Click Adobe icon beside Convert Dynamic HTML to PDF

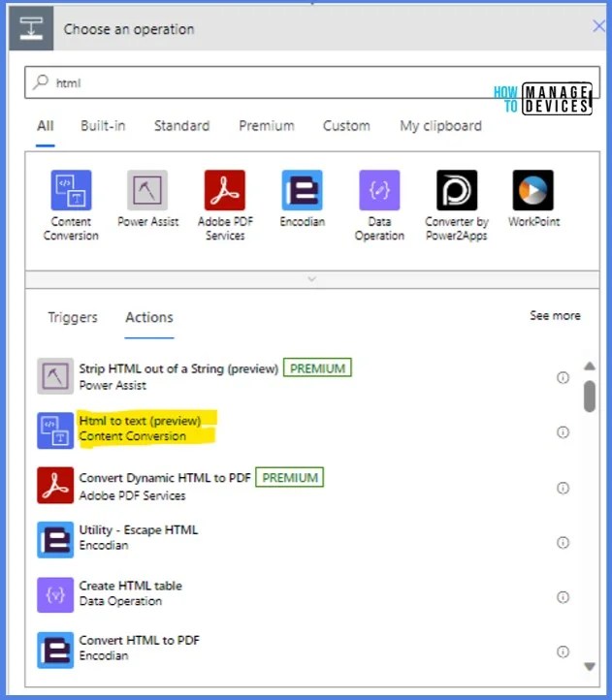tap(55, 486)
